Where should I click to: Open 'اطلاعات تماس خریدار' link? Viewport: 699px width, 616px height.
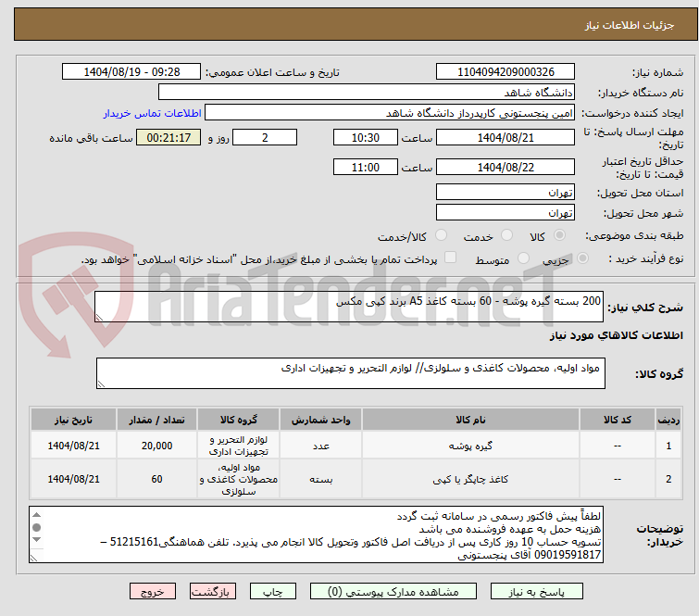tap(153, 113)
